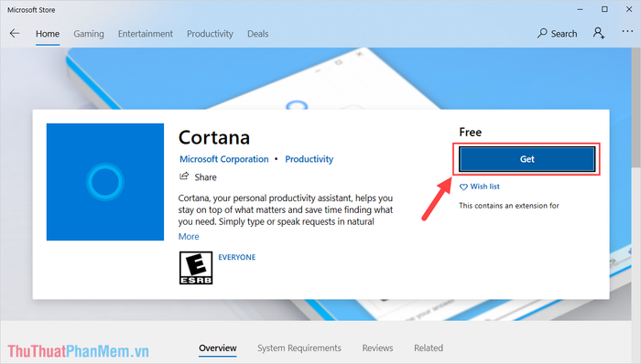The width and height of the screenshot is (641, 364).
Task: Go back with the back arrow
Action: click(15, 34)
